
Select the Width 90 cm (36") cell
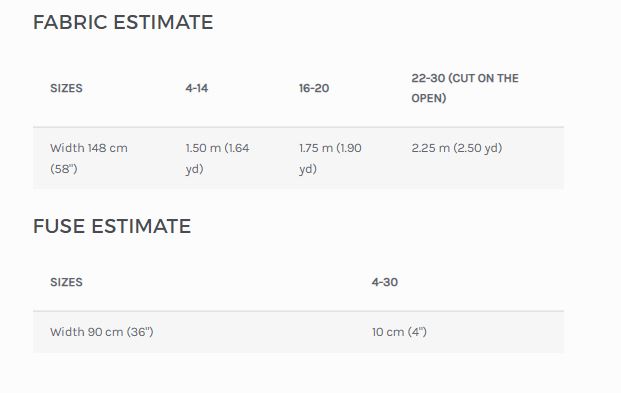coord(102,332)
